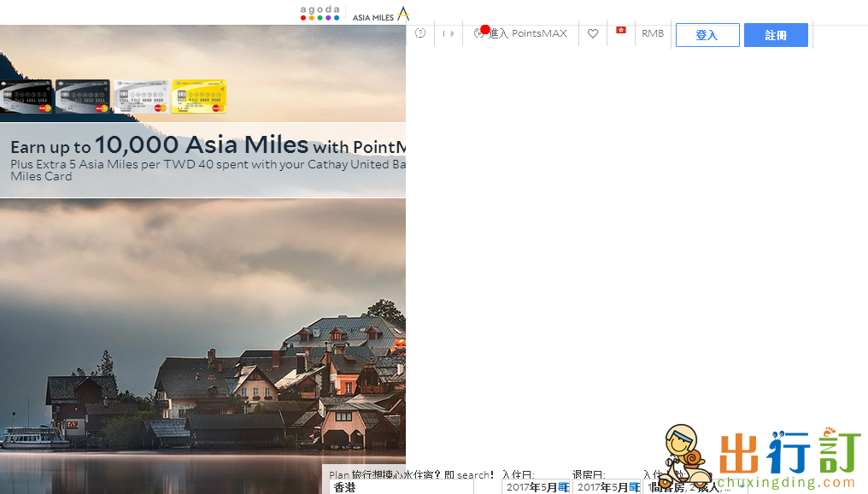Screen dimensions: 868x494
Task: Select the yellow credit card image
Action: click(x=199, y=97)
